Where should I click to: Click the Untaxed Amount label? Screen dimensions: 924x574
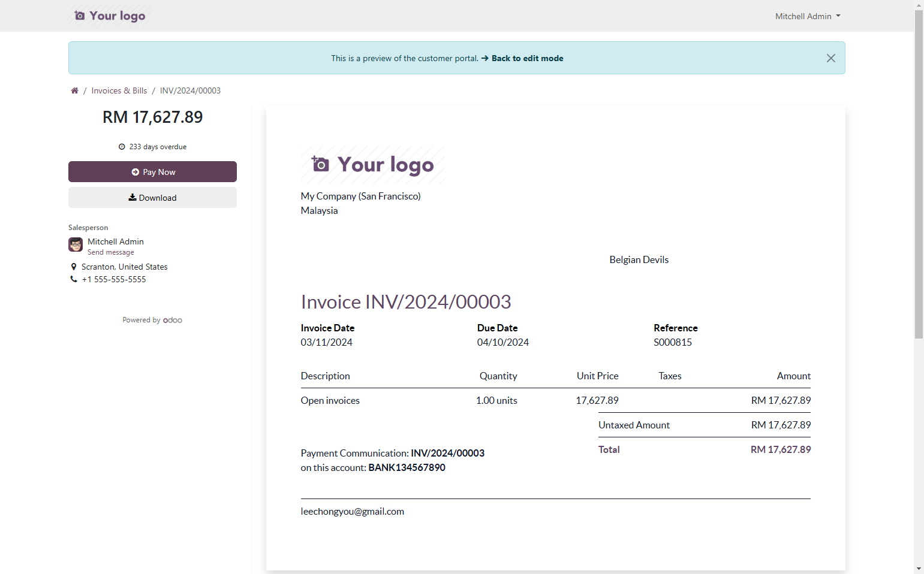coord(634,425)
